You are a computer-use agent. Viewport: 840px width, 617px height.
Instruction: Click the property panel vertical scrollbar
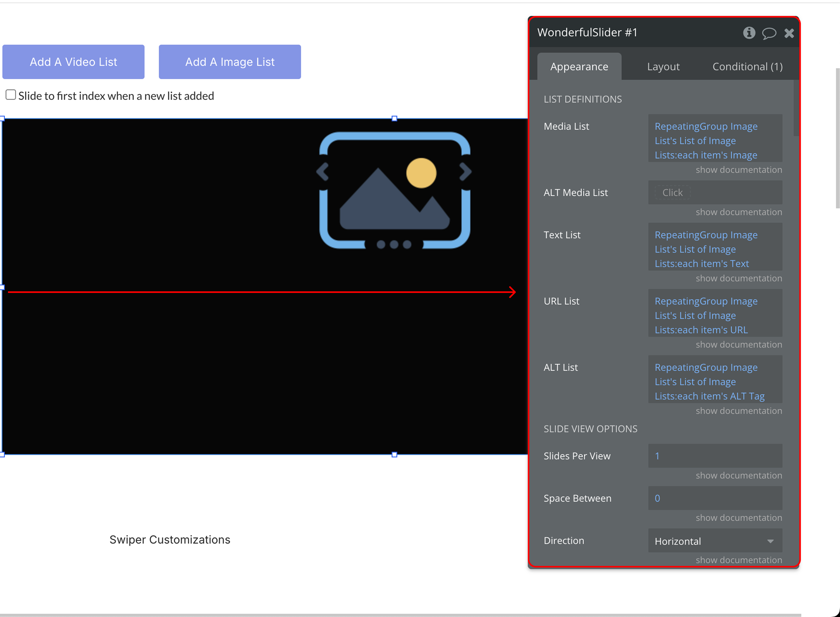click(x=796, y=108)
